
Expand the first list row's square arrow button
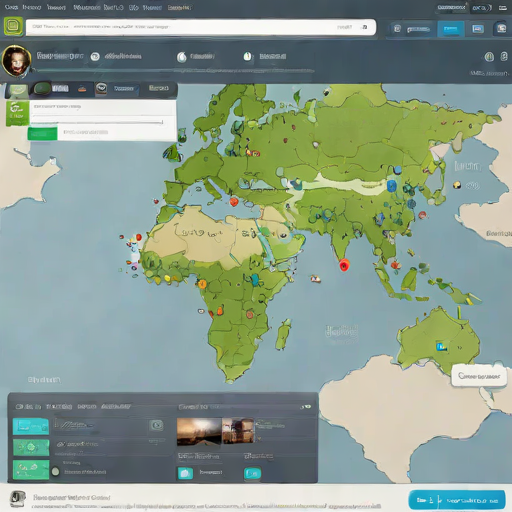click(156, 425)
